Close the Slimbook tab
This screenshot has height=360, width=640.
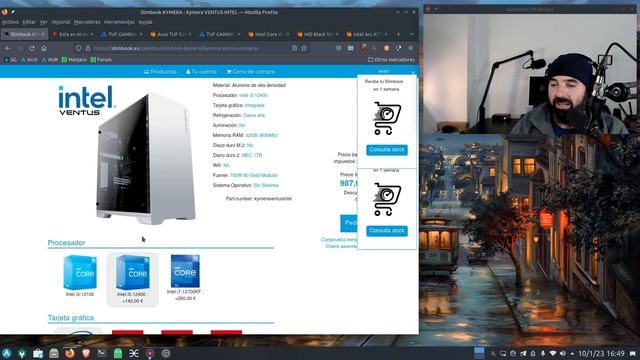[x=43, y=34]
